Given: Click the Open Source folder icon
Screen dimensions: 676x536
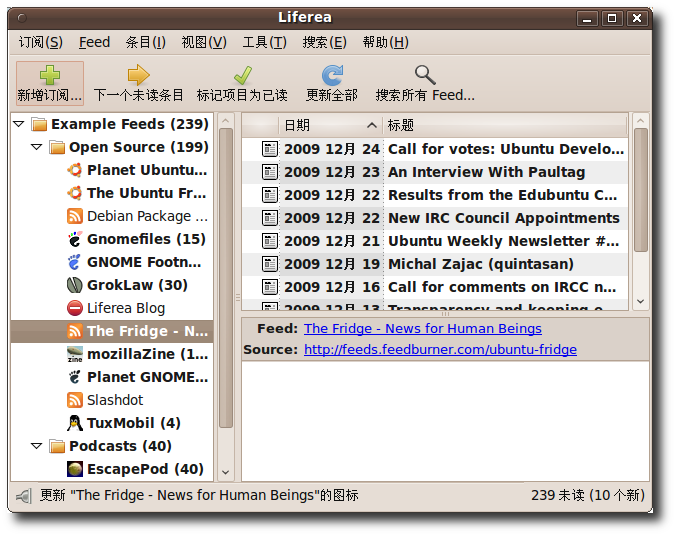Looking at the screenshot, I should point(57,147).
